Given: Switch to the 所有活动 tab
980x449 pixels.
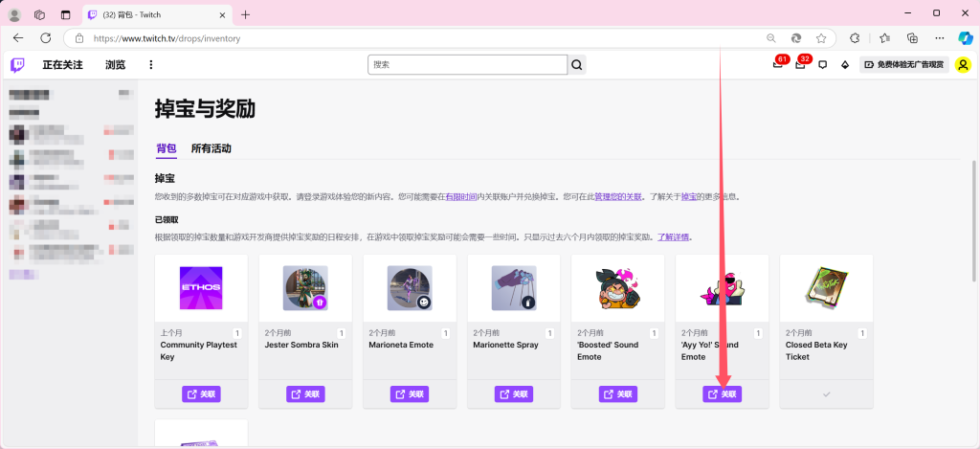Looking at the screenshot, I should (x=212, y=148).
